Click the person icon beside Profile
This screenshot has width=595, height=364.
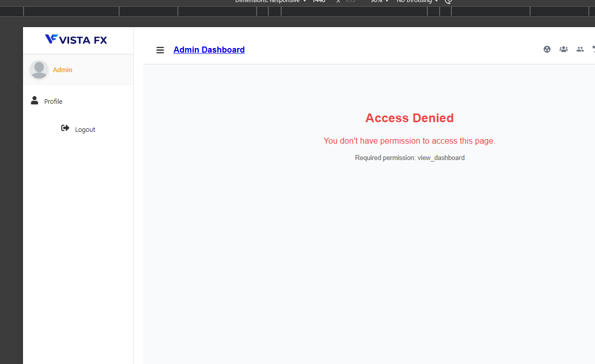point(34,101)
